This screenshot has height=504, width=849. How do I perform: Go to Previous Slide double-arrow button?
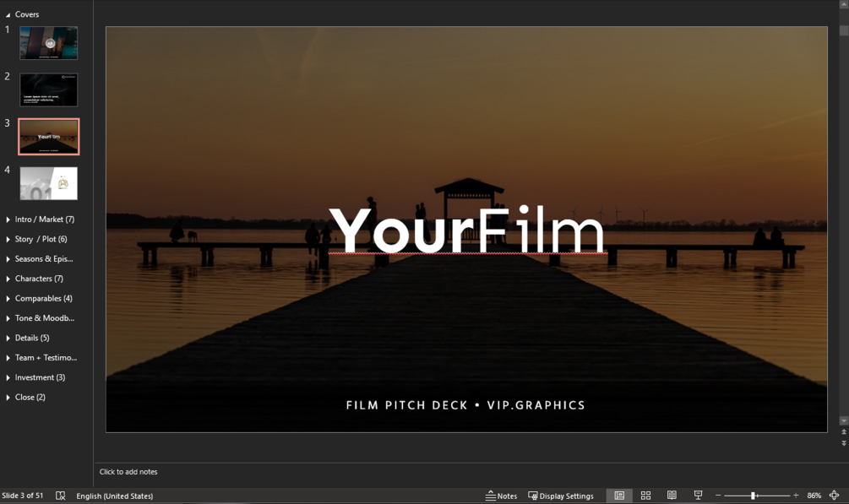tap(844, 432)
